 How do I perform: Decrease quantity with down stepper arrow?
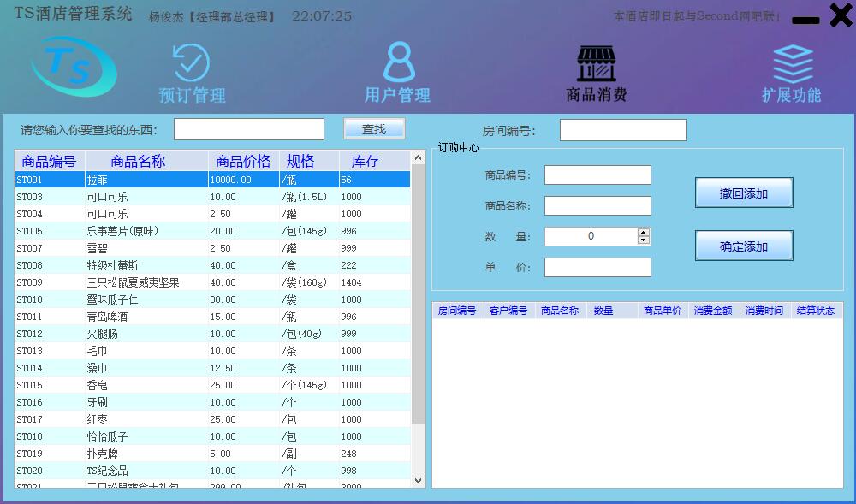click(644, 240)
